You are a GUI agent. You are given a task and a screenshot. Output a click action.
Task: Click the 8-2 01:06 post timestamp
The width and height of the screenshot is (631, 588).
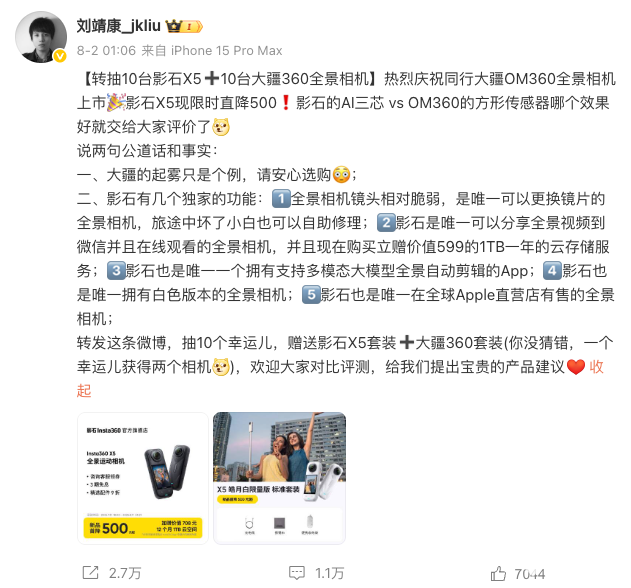[x=106, y=51]
